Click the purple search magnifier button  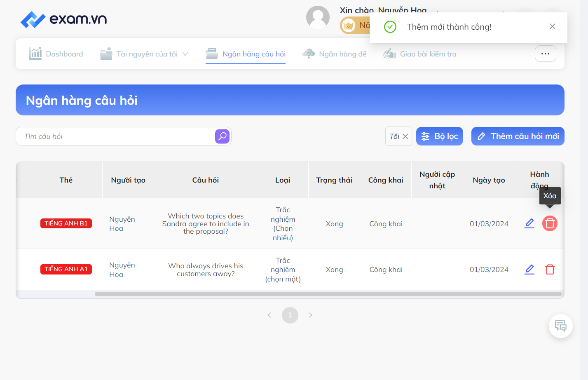pos(223,136)
